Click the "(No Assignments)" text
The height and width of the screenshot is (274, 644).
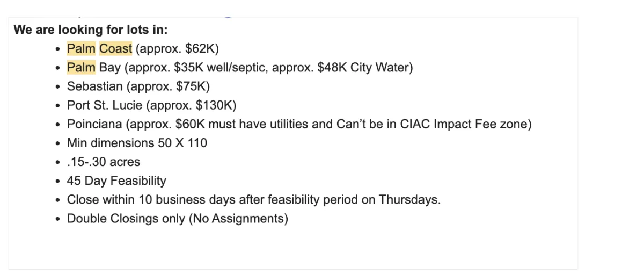[238, 219]
